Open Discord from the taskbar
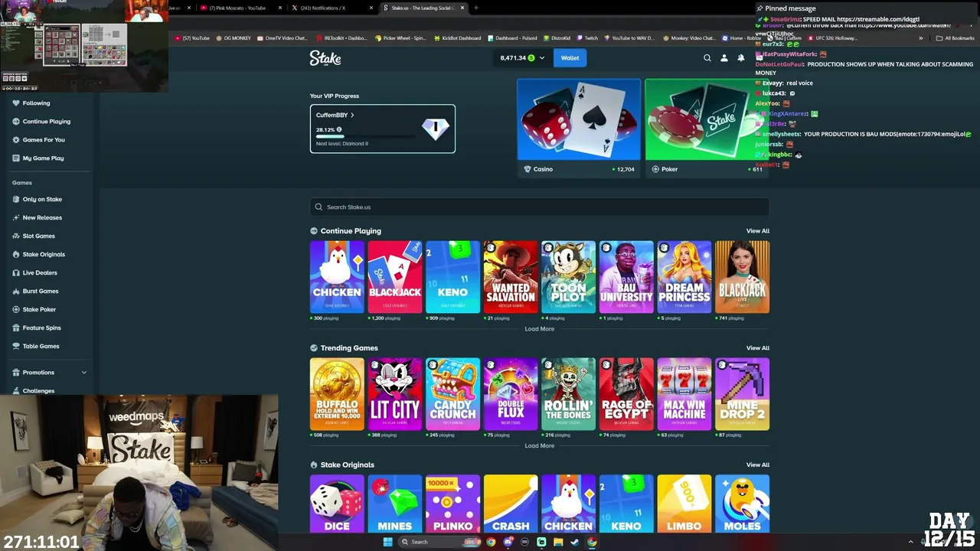The width and height of the screenshot is (980, 551). click(x=508, y=542)
